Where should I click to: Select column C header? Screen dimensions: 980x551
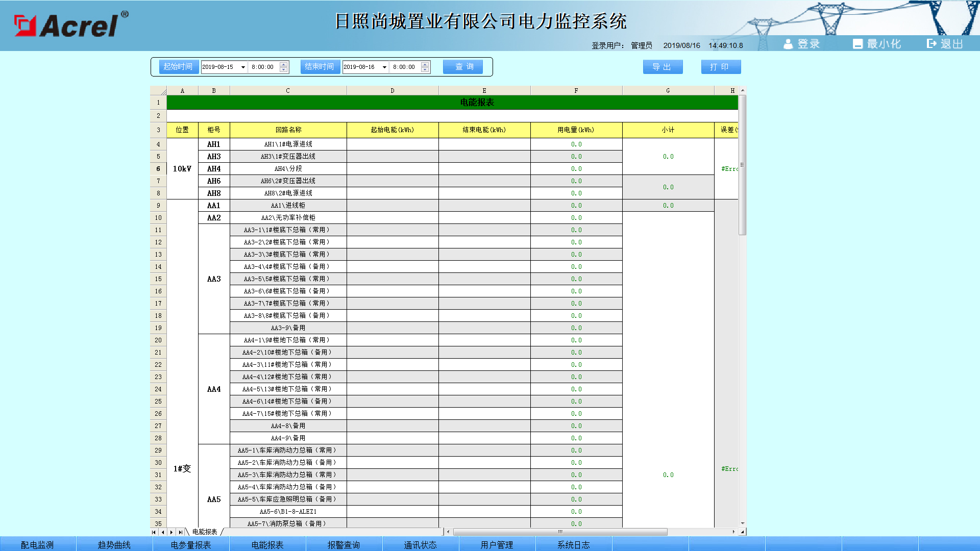click(288, 91)
